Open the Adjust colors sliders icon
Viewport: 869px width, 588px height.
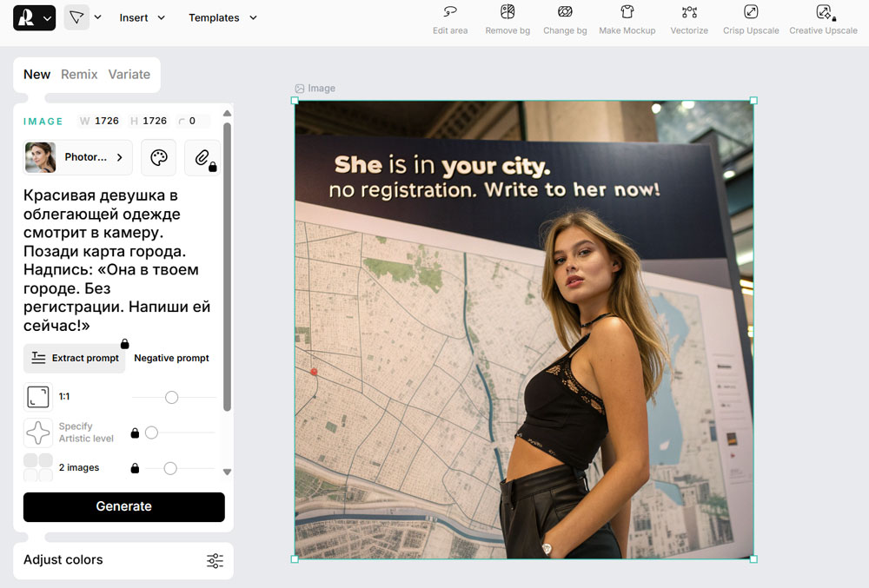click(x=215, y=560)
